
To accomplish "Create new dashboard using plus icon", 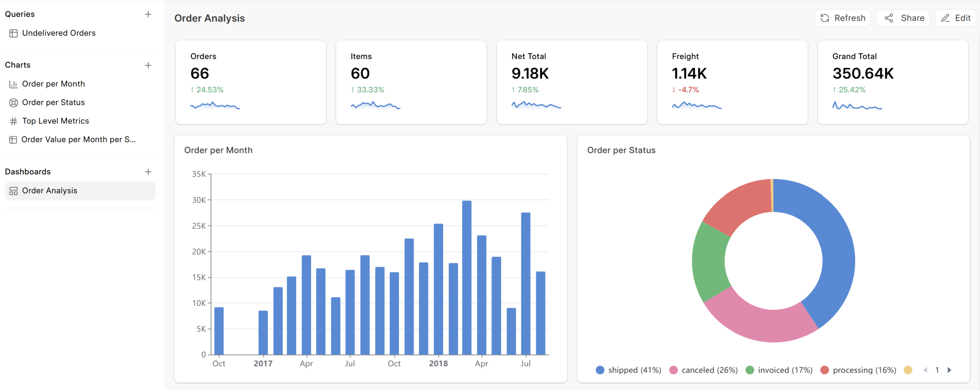I will tap(148, 172).
